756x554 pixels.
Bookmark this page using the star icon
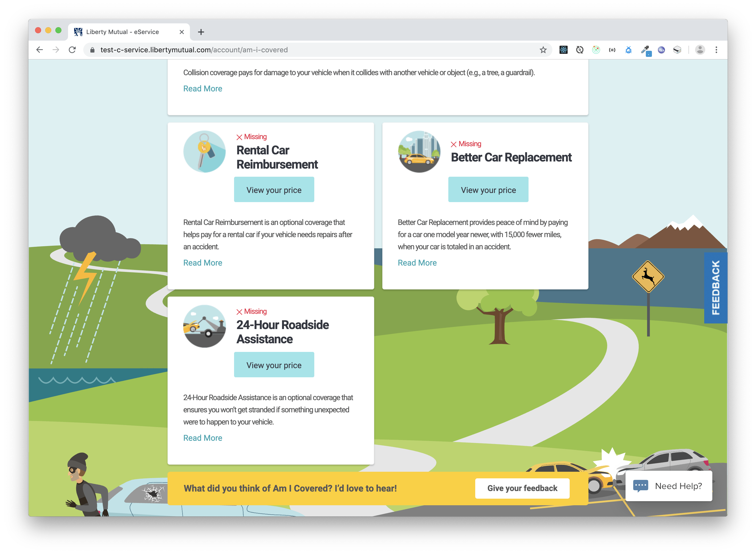click(x=543, y=50)
